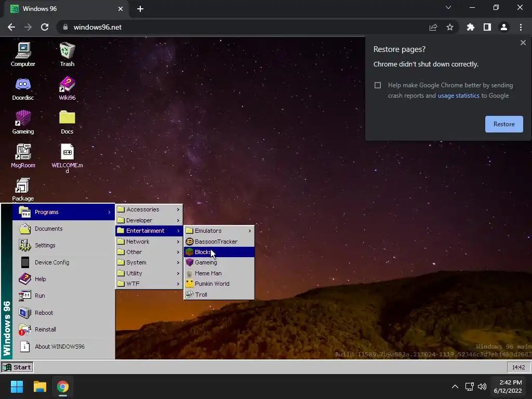Open Windows date and time
The image size is (532, 399).
point(508,387)
